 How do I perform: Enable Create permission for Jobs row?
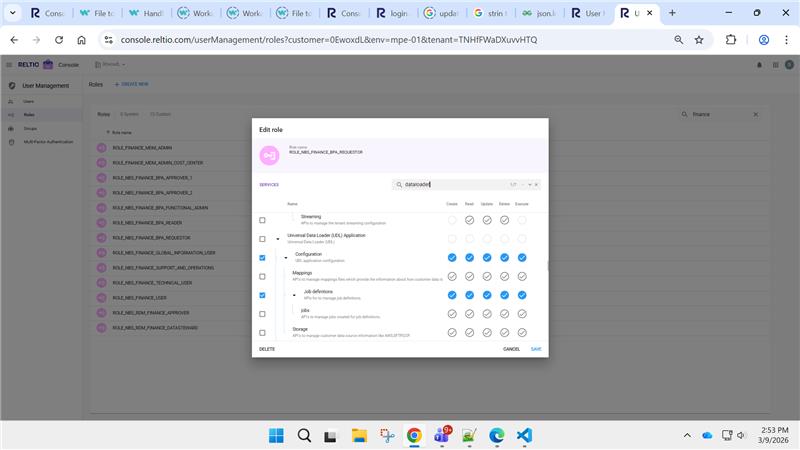point(452,314)
